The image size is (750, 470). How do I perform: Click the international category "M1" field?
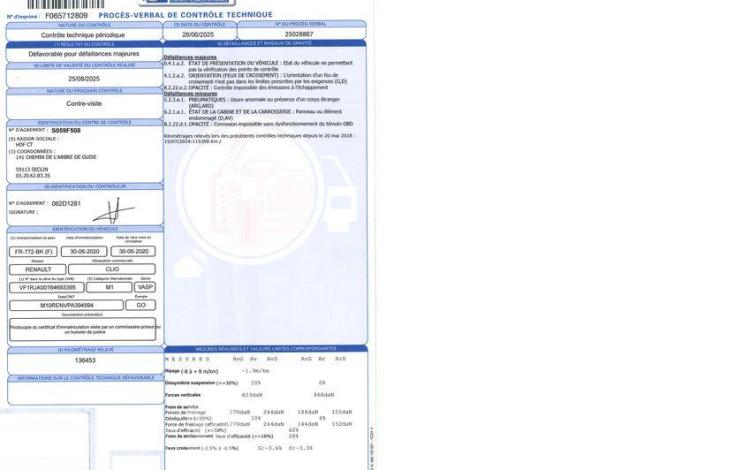pos(109,287)
